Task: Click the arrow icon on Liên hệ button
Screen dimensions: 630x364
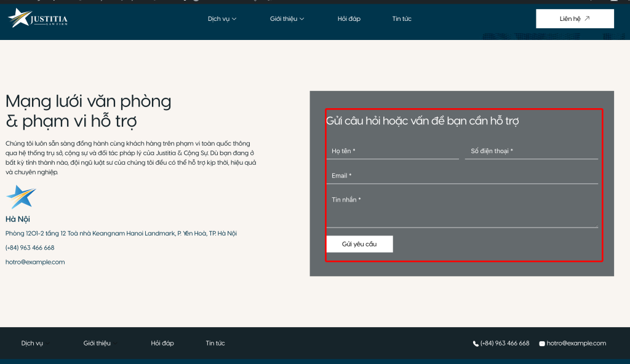Action: (587, 18)
